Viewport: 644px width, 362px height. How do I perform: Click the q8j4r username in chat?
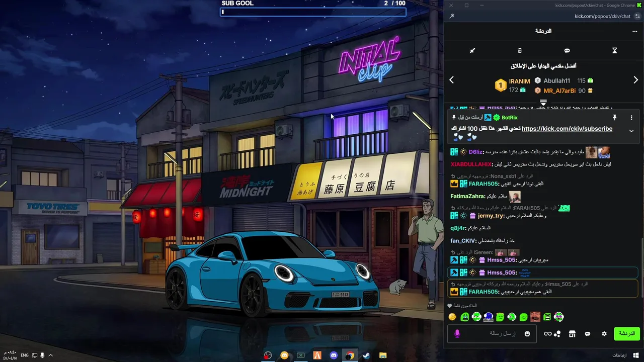point(458,228)
